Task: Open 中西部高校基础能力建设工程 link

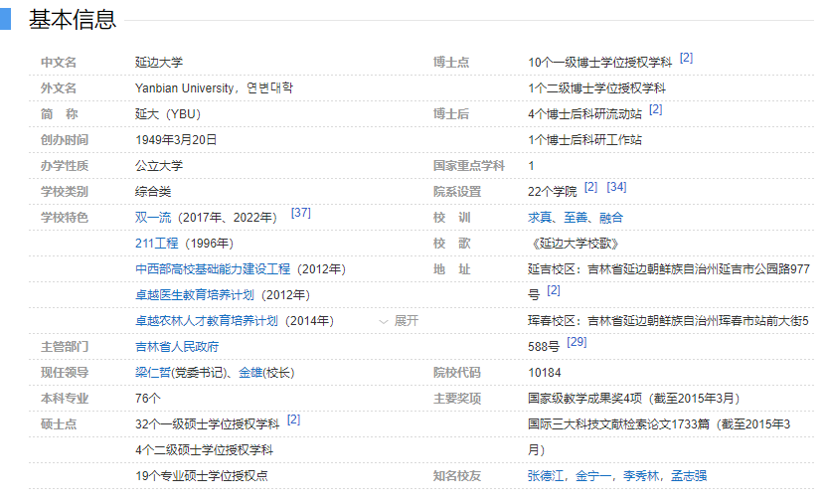Action: tap(213, 269)
